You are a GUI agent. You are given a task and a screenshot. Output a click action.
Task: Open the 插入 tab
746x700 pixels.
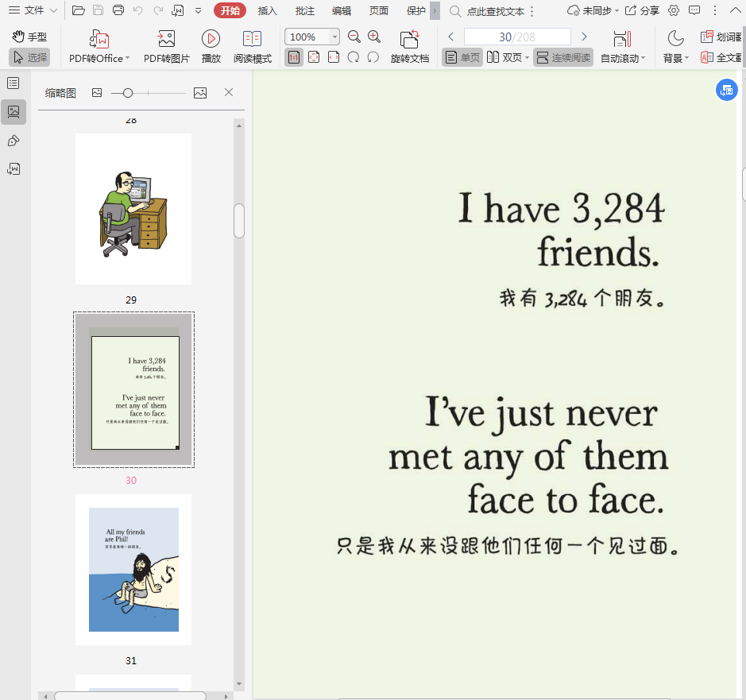[268, 10]
